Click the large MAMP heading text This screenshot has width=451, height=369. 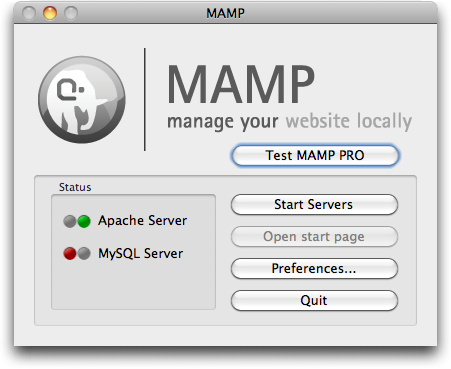(x=241, y=85)
